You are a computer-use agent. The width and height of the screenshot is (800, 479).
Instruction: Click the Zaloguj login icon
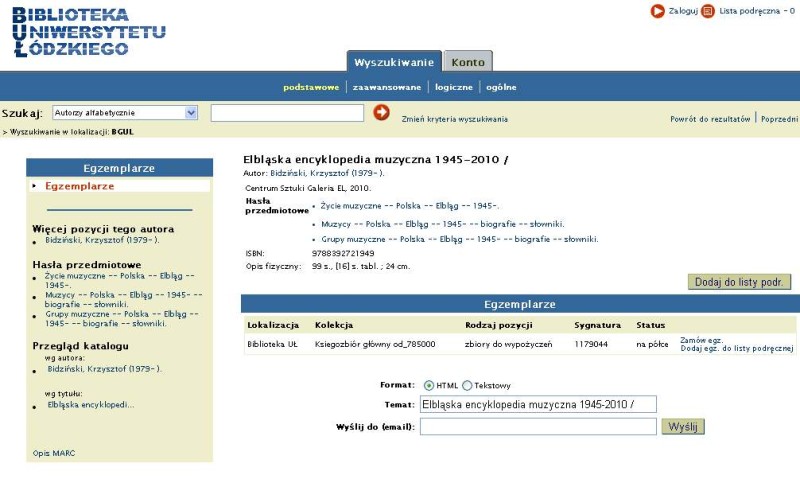(x=657, y=11)
